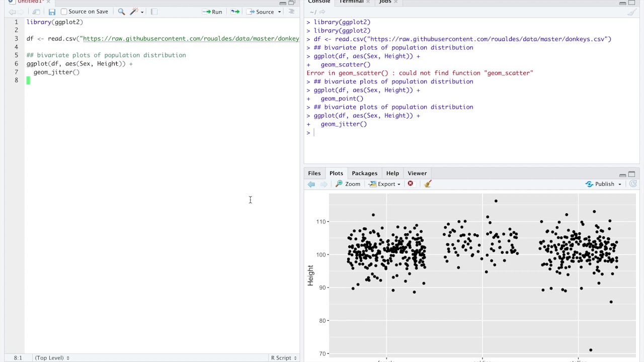Open the Source options dropdown arrow

(x=279, y=12)
